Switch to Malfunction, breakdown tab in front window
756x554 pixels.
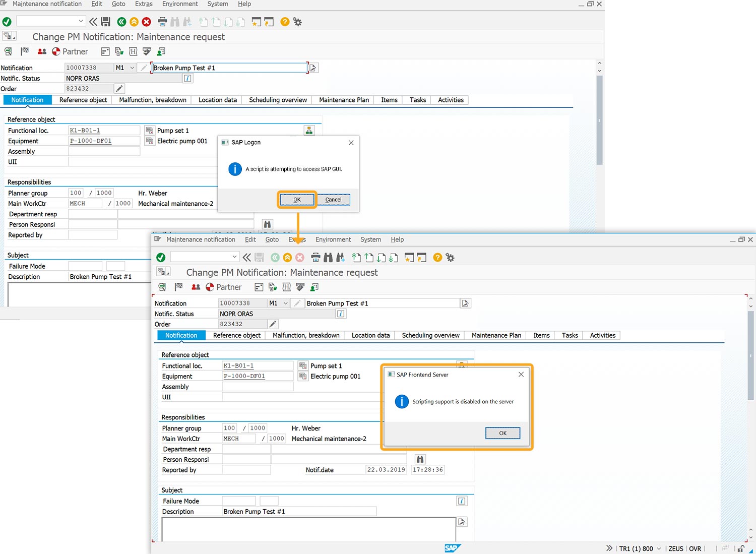[306, 335]
